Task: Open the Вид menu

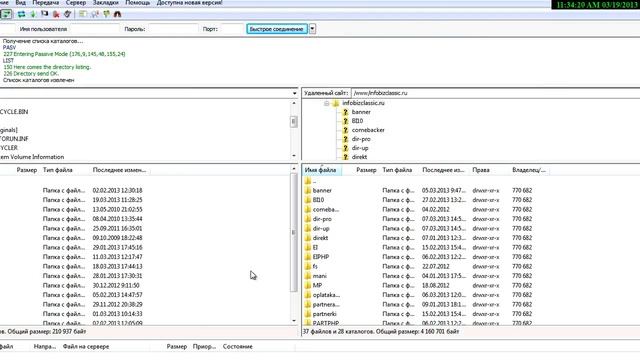Action: [x=20, y=2]
